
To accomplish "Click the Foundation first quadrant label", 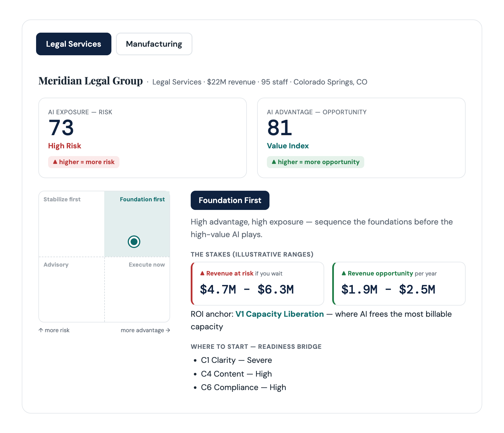I will coord(142,199).
